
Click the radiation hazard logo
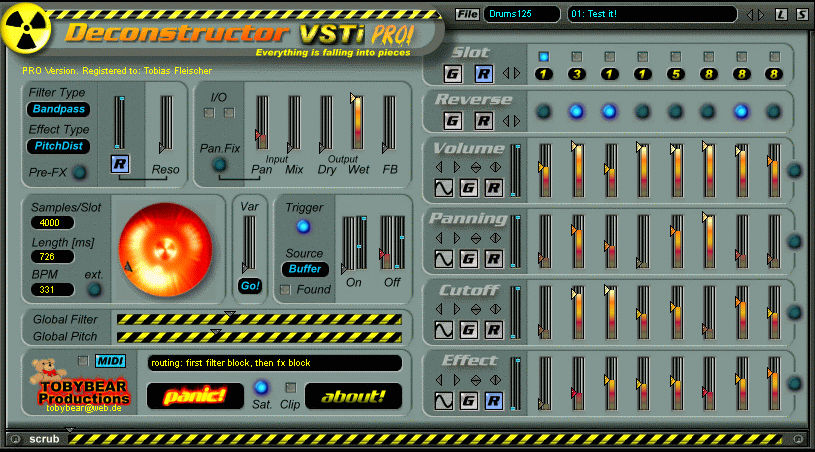(25, 28)
